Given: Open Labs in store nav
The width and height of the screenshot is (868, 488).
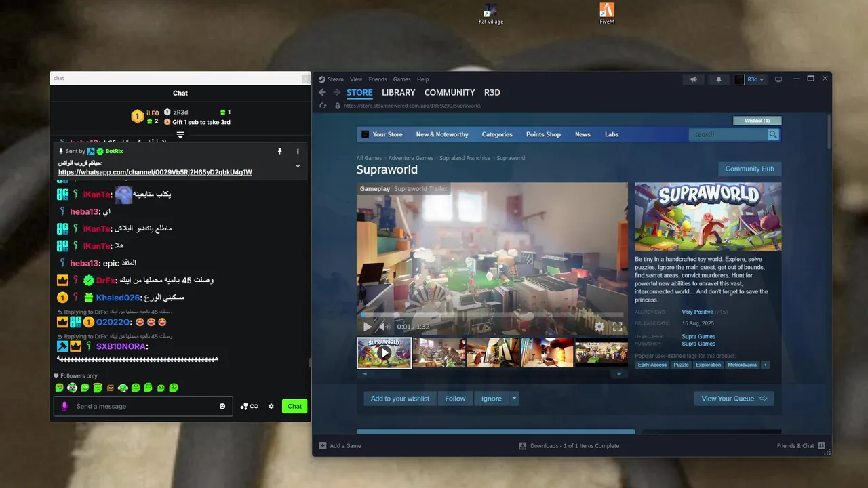Looking at the screenshot, I should pyautogui.click(x=612, y=134).
